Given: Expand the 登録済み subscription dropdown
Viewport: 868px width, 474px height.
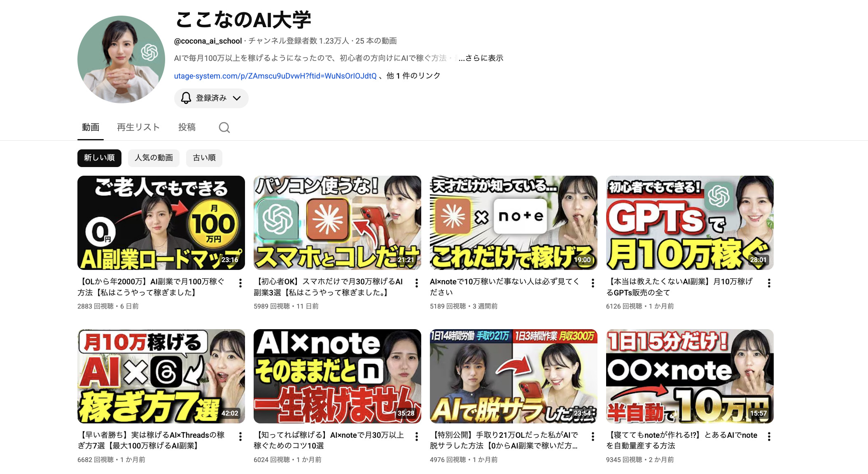Looking at the screenshot, I should tap(236, 98).
